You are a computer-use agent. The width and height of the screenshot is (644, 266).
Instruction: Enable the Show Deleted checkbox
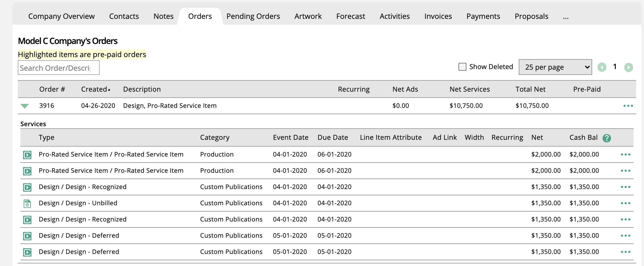click(x=462, y=67)
